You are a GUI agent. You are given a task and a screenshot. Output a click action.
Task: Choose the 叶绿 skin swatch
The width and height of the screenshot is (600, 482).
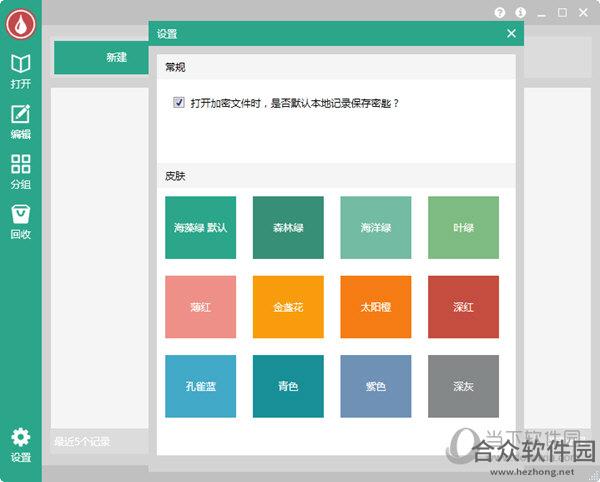click(463, 228)
